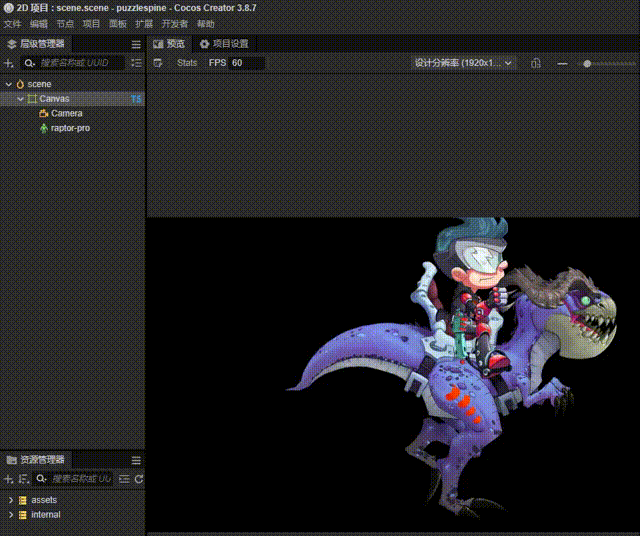This screenshot has width=640, height=536.
Task: Open the 设计分辨率 resolution dropdown
Action: click(x=463, y=63)
